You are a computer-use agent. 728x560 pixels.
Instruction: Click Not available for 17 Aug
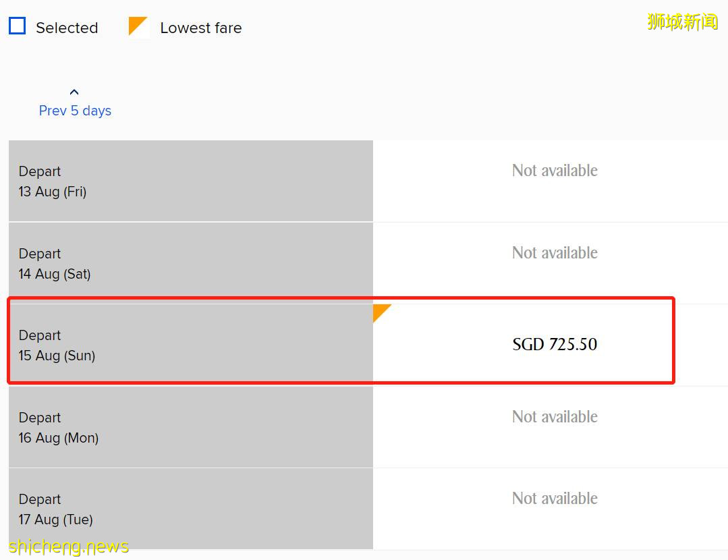click(555, 499)
